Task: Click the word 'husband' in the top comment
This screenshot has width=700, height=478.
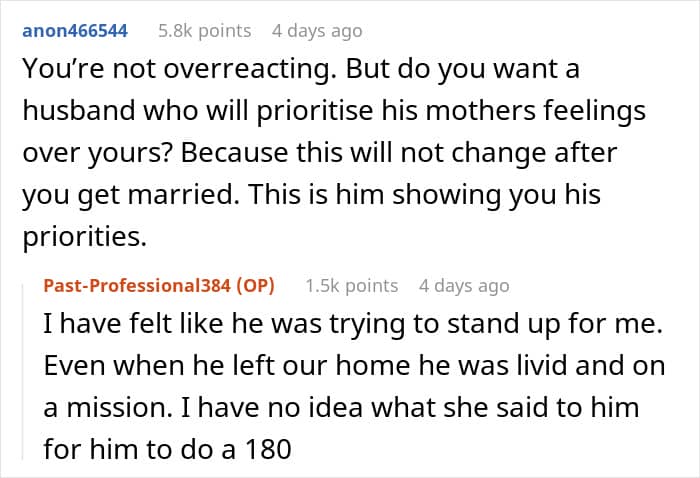Action: click(x=79, y=110)
